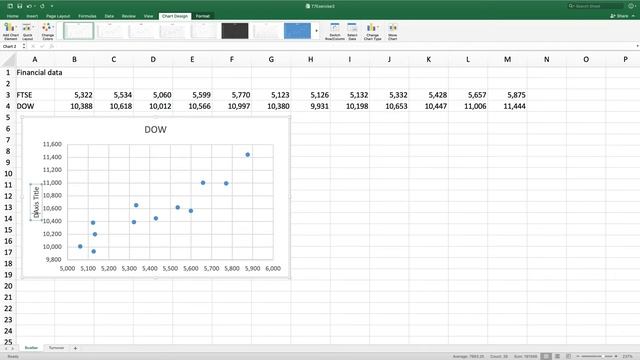Switch to the Home tab
Viewport: 640px width, 360px height.
tap(13, 16)
